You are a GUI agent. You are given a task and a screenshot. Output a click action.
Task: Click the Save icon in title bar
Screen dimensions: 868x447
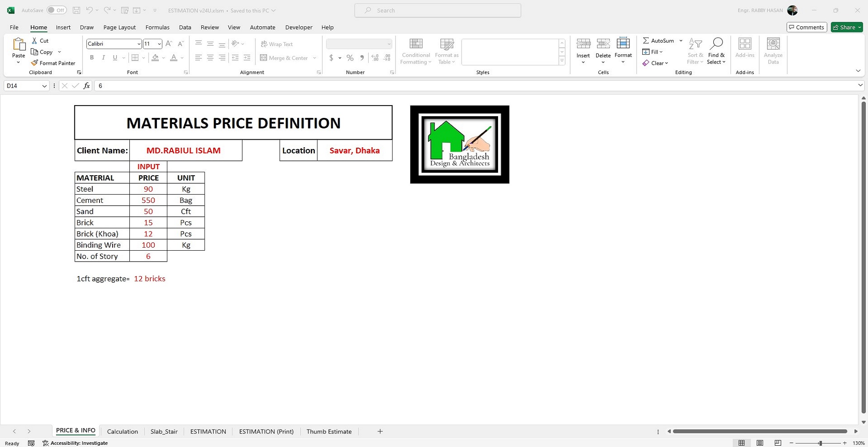click(x=76, y=10)
